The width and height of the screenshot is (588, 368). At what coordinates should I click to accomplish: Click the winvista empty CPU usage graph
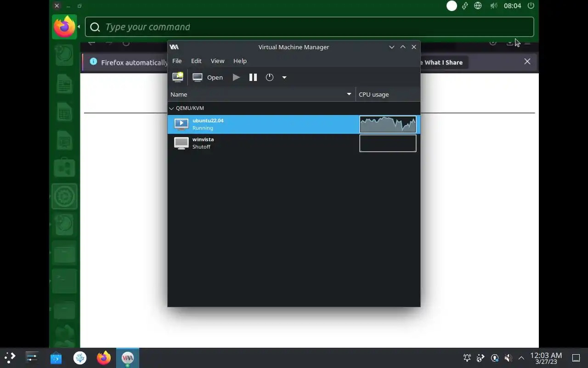click(388, 143)
